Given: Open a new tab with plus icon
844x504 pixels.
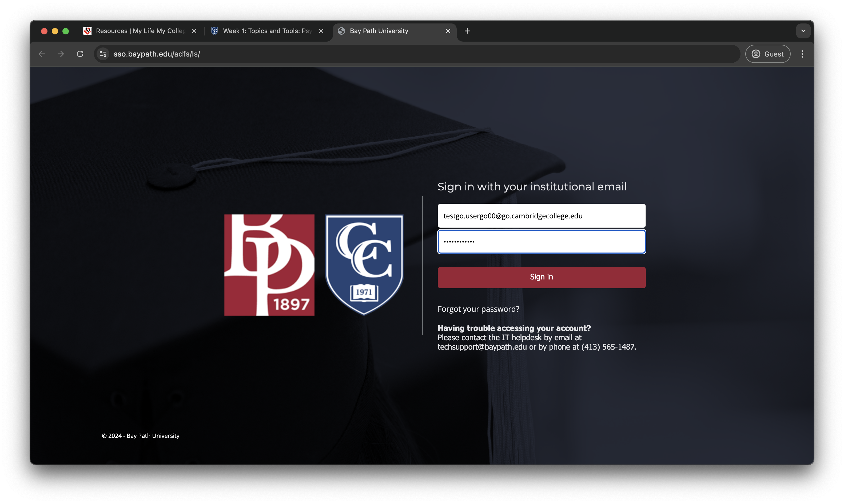Looking at the screenshot, I should pos(467,31).
